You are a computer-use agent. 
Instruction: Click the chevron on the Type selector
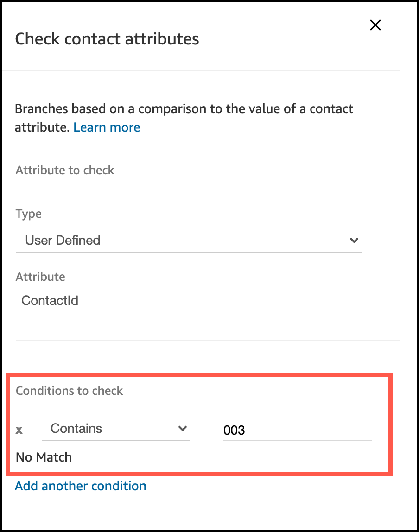(x=354, y=241)
